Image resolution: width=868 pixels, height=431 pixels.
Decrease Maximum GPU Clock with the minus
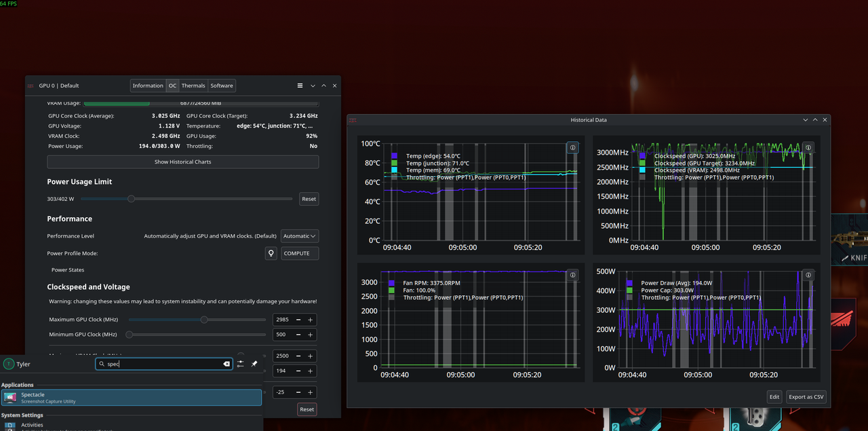[x=300, y=320]
